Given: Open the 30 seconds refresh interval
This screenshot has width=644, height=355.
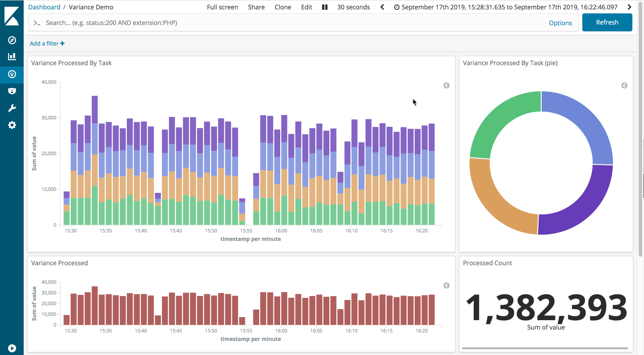Looking at the screenshot, I should click(354, 7).
